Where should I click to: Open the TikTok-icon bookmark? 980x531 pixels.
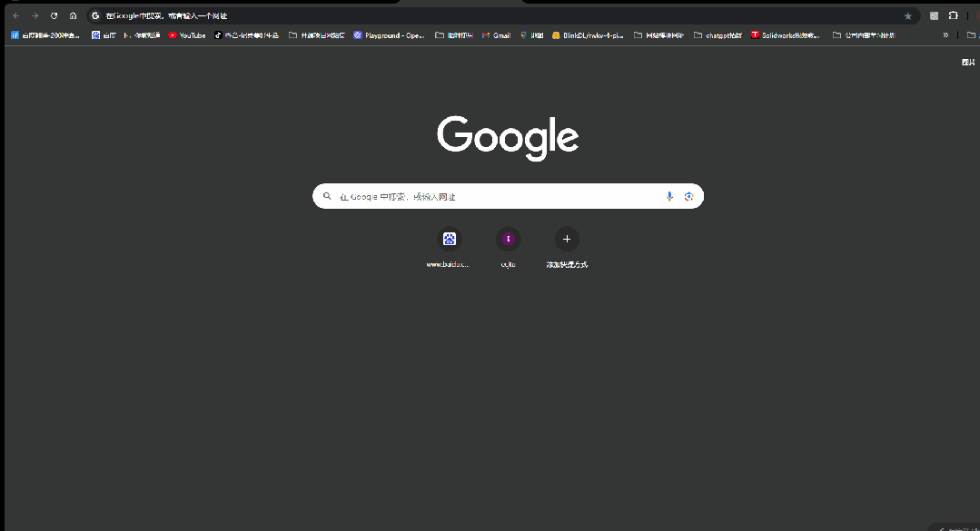pos(246,35)
